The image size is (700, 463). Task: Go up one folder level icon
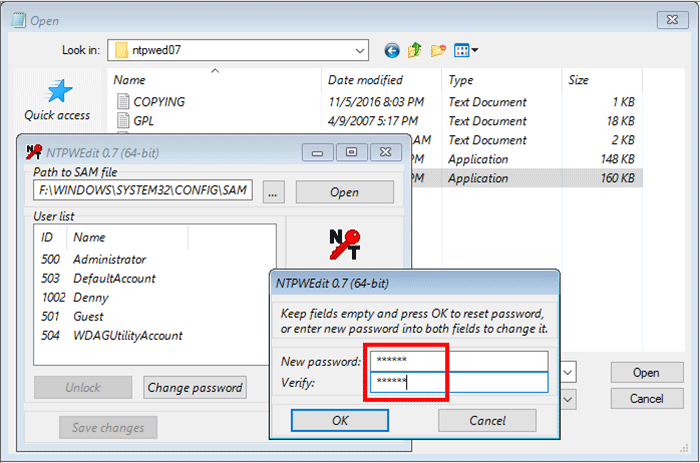[415, 50]
